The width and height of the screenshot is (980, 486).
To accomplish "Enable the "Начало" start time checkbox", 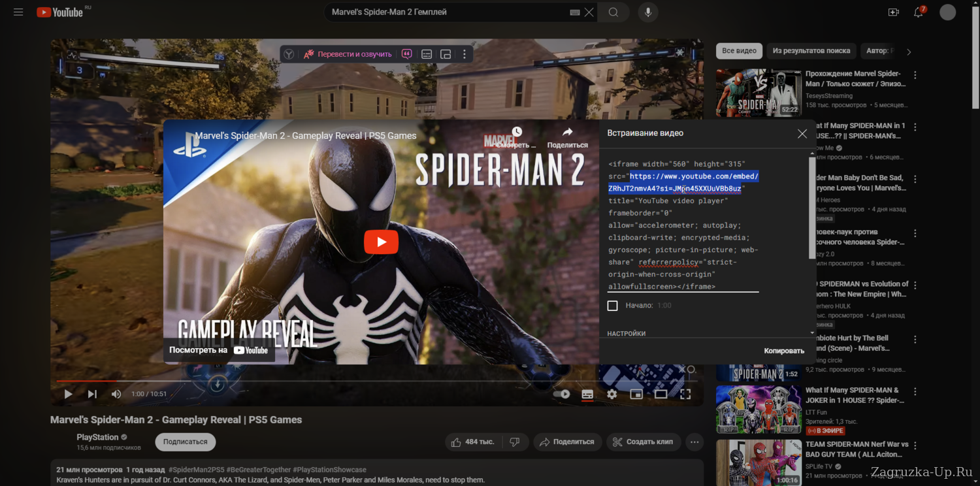I will coord(612,306).
